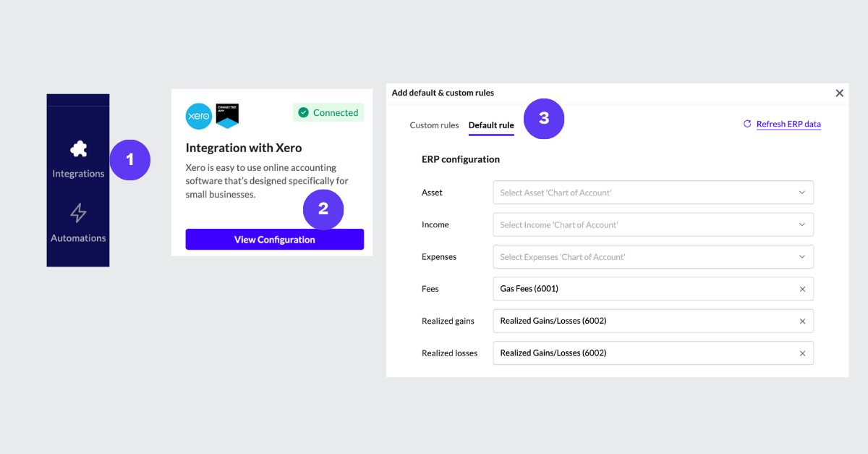Screen dimensions: 868x454
Task: Click the refresh icon beside Refresh ERP data
Action: [747, 124]
